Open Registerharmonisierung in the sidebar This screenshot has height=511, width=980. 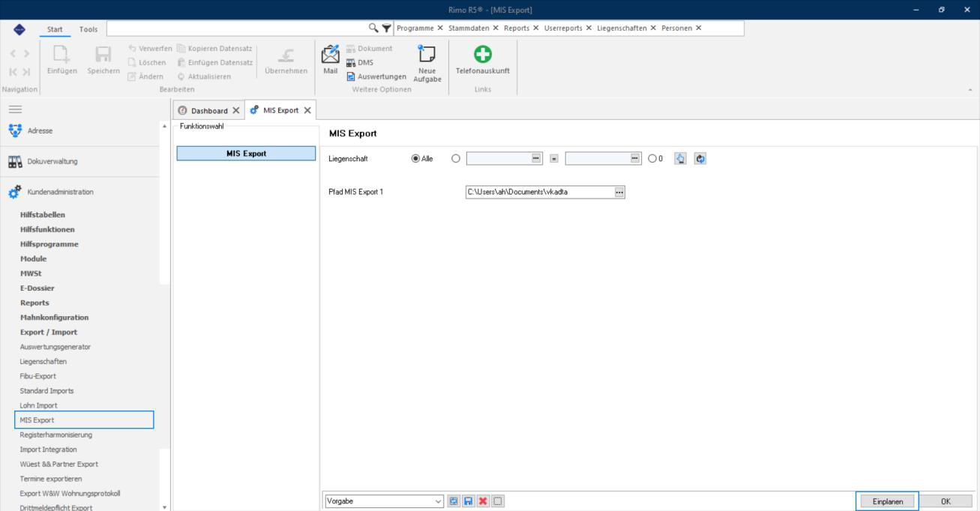(x=56, y=435)
